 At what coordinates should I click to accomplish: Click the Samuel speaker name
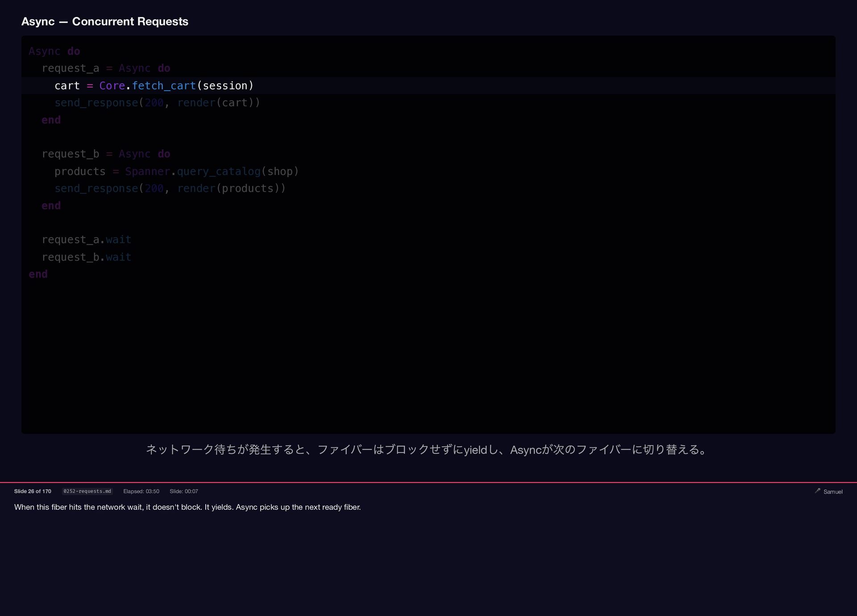(833, 492)
